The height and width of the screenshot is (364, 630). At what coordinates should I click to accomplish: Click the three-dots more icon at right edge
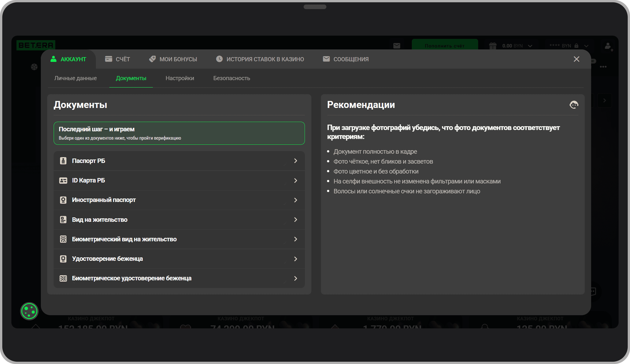(603, 67)
